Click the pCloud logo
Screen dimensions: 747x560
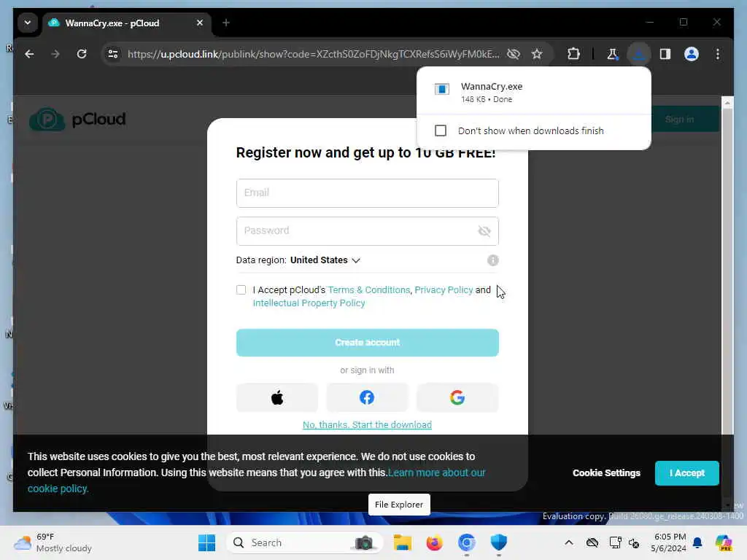click(77, 119)
